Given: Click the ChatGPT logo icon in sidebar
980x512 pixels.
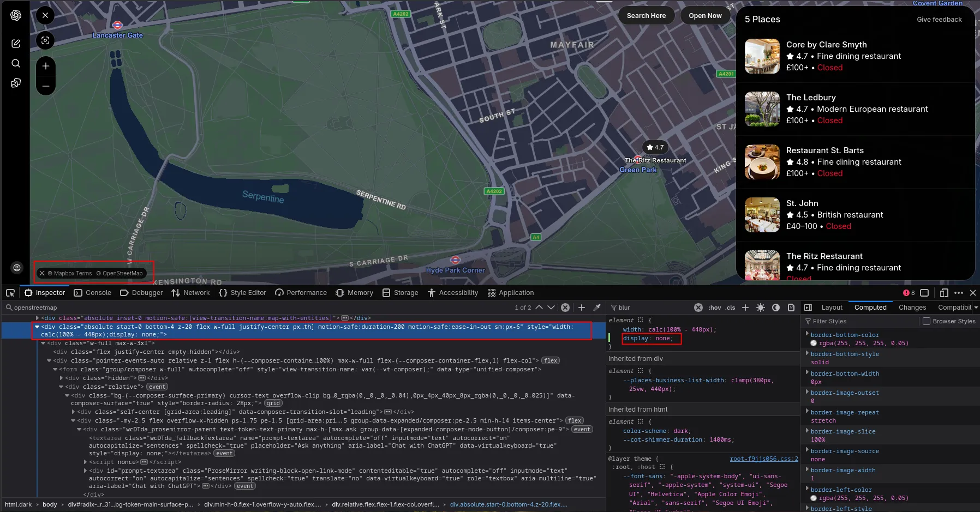Looking at the screenshot, I should coord(16,15).
